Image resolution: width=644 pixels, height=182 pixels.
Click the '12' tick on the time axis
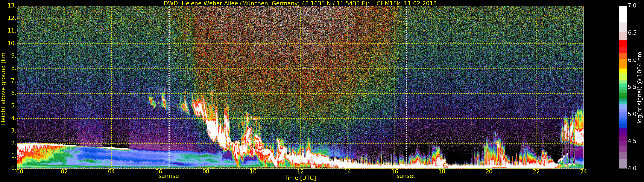[x=300, y=172]
